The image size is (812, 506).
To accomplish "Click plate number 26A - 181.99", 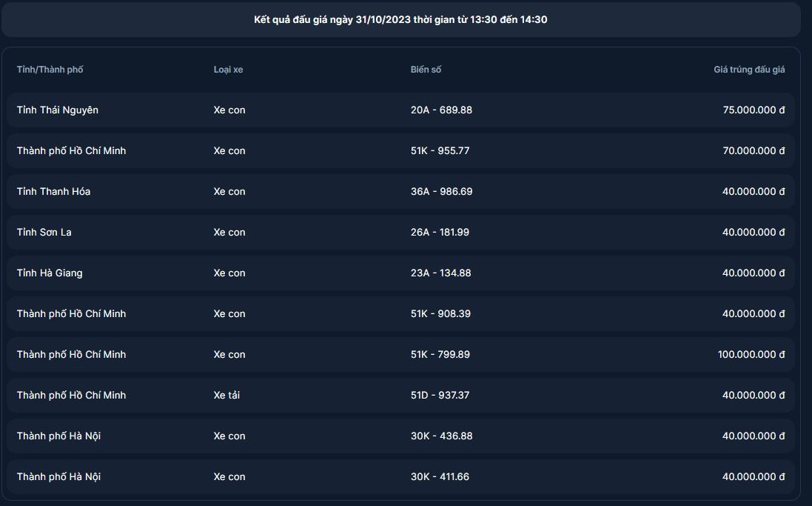I will pos(440,233).
